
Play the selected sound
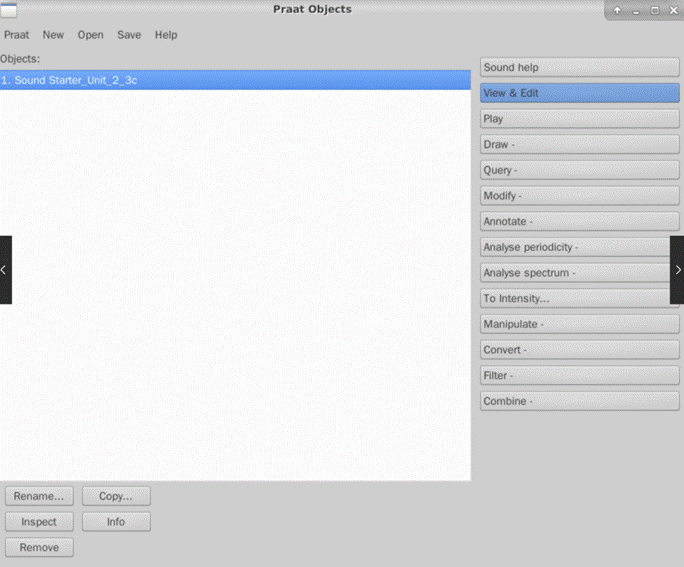pos(580,119)
